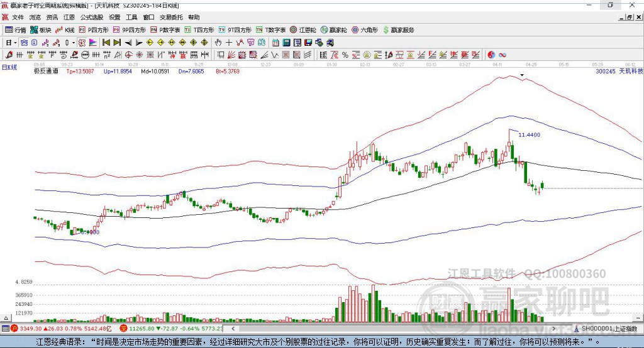This screenshot has height=348, width=644.
Task: Open the 设置 menu
Action: pyautogui.click(x=114, y=17)
